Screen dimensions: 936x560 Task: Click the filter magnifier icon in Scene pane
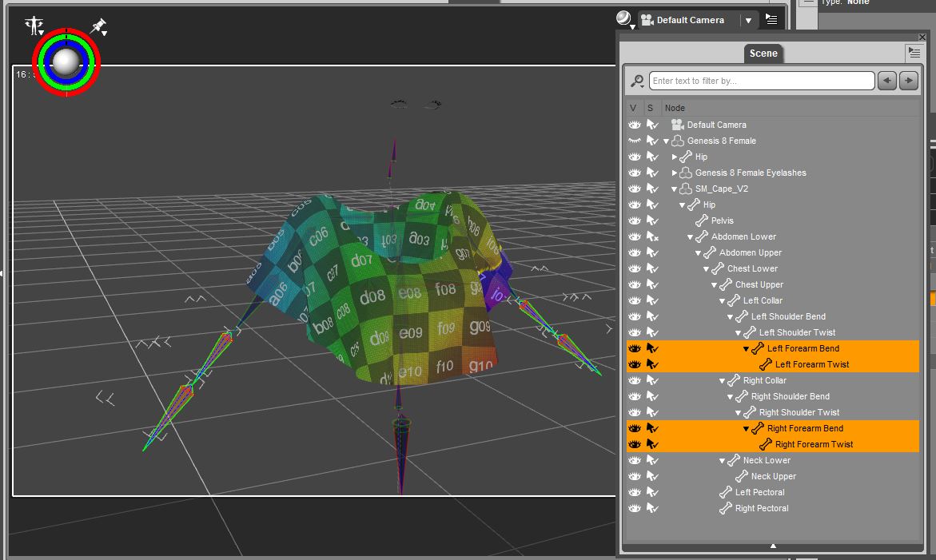pos(637,81)
